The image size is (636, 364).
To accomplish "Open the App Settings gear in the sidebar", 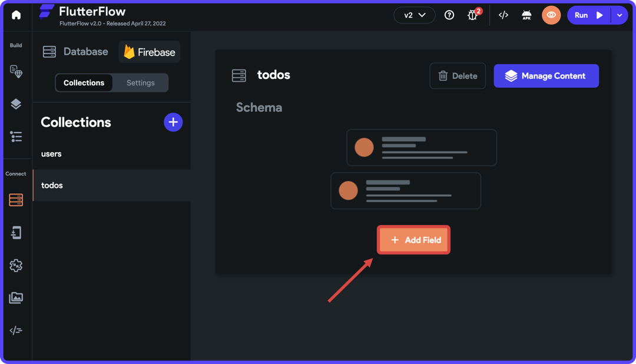I will pos(16,265).
